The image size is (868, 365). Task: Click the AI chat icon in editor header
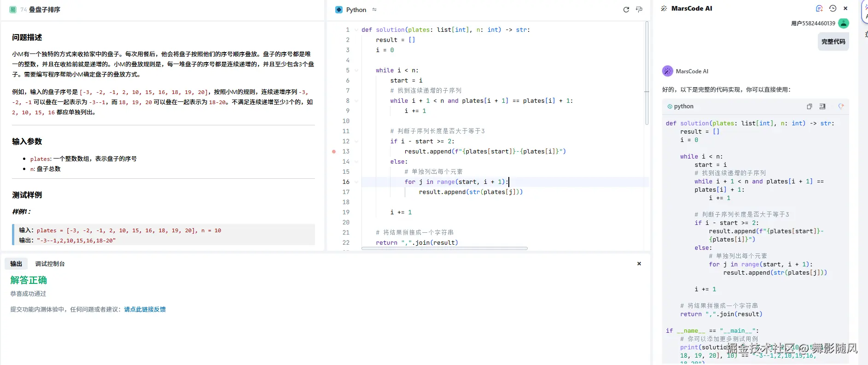(639, 10)
